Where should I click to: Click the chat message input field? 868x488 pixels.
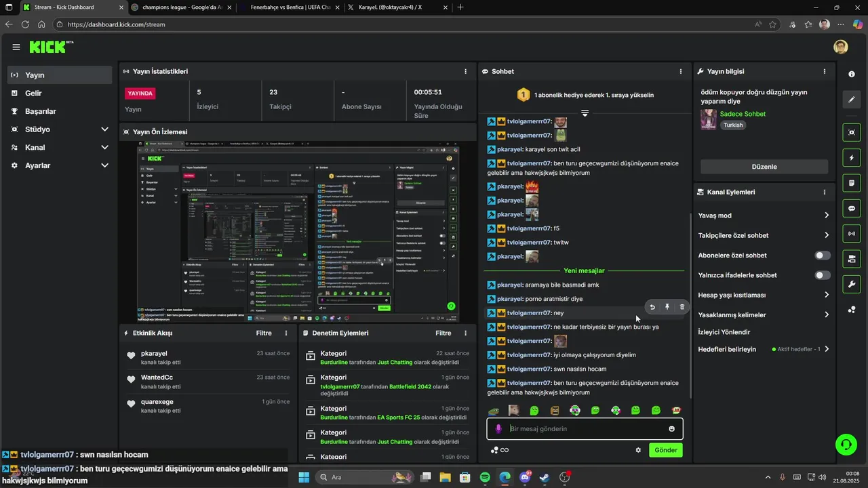pyautogui.click(x=585, y=429)
